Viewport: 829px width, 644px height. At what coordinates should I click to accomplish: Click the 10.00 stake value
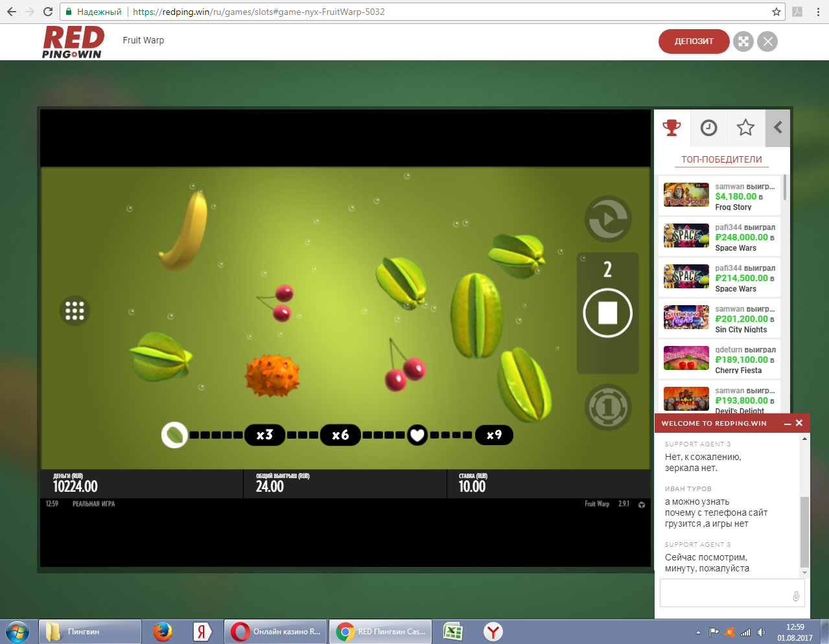(472, 487)
